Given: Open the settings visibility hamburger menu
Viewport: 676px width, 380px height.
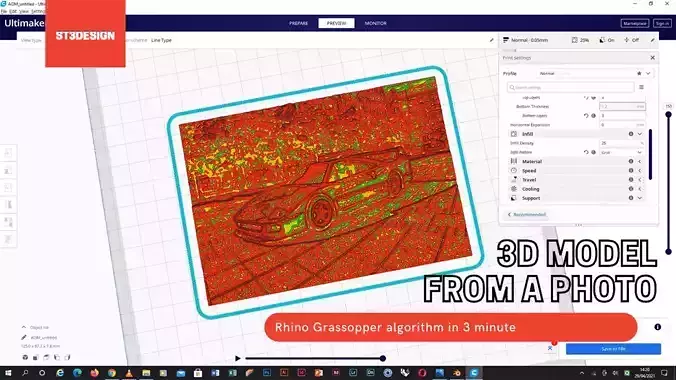Looking at the screenshot, I should click(642, 87).
